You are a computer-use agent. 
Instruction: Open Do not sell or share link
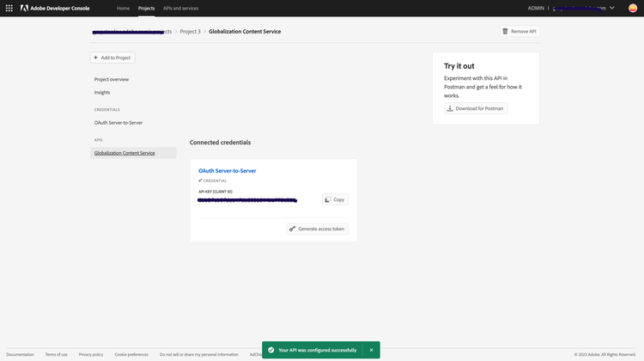pyautogui.click(x=199, y=354)
